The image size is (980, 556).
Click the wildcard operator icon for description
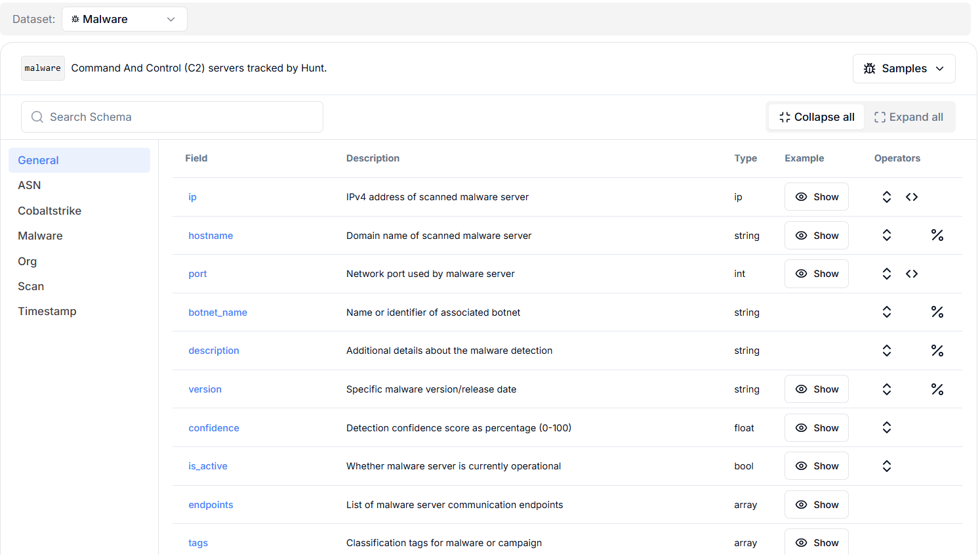937,351
